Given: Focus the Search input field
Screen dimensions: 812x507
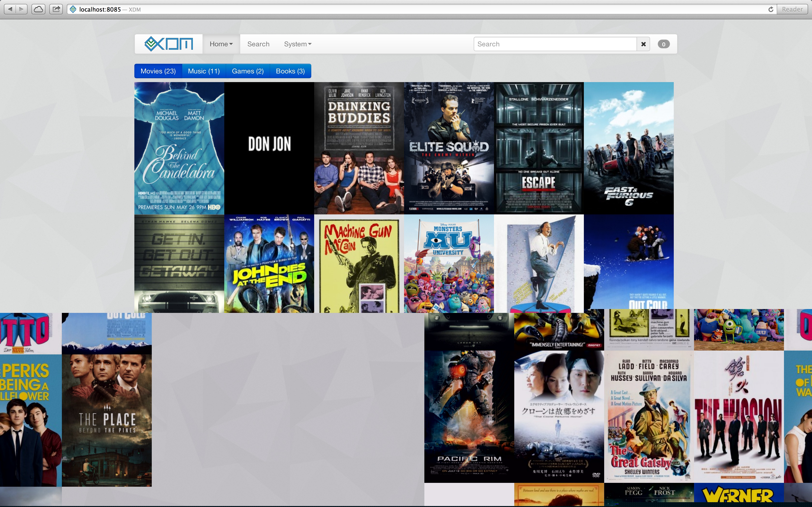Looking at the screenshot, I should [555, 44].
